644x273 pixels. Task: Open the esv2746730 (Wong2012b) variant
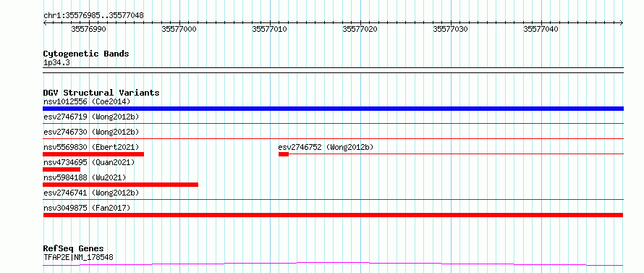(x=91, y=132)
